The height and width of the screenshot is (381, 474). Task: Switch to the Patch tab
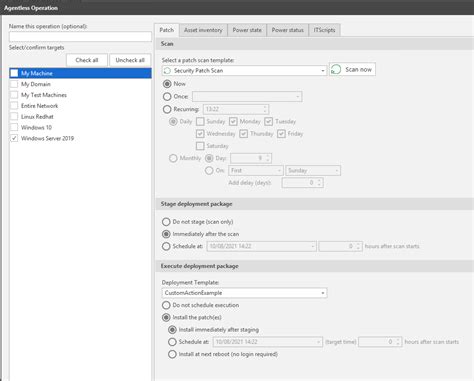(x=167, y=30)
